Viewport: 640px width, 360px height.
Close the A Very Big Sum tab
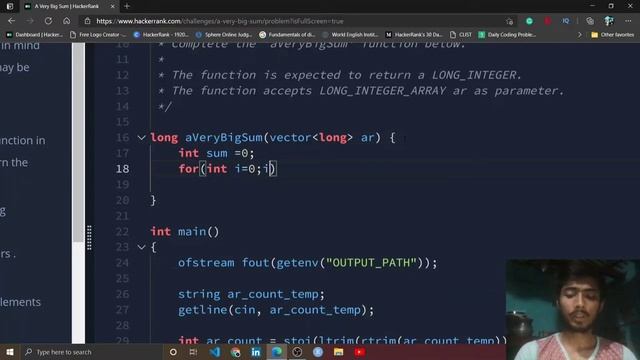click(x=113, y=6)
